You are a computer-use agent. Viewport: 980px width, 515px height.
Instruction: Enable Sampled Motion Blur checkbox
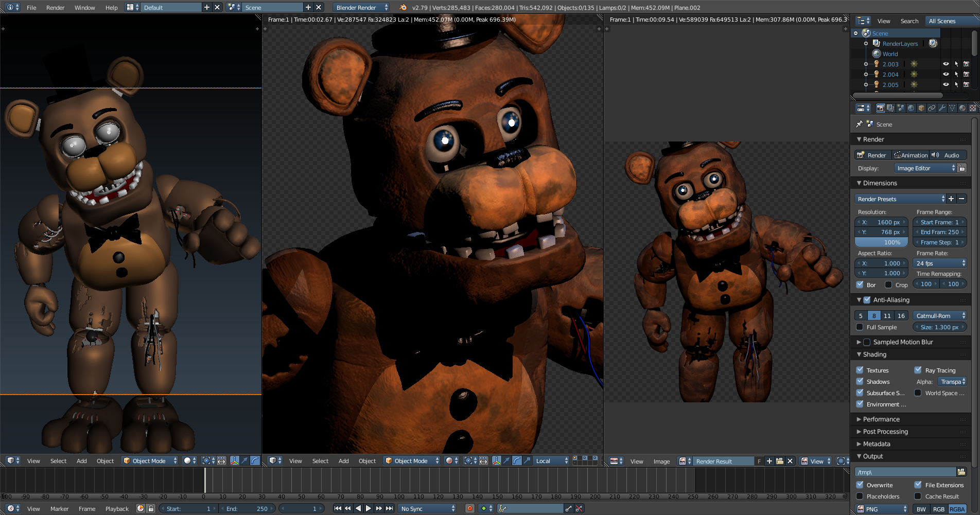867,342
